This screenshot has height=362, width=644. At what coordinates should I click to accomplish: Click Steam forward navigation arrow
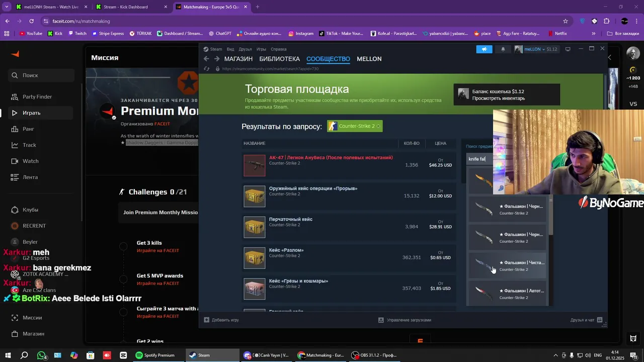pos(217,59)
